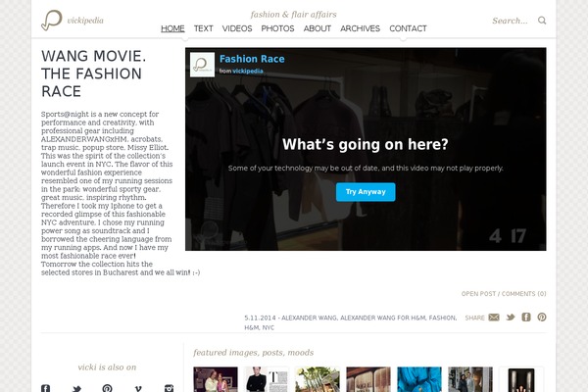The height and width of the screenshot is (392, 588).
Task: Share post on Pinterest icon
Action: [x=542, y=318]
